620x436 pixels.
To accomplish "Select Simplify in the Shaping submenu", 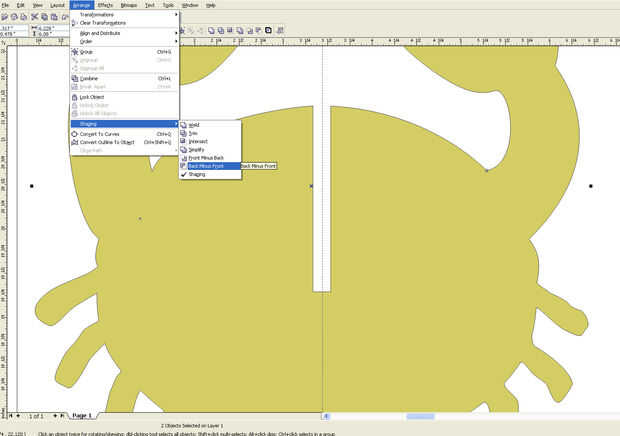I will [210, 150].
